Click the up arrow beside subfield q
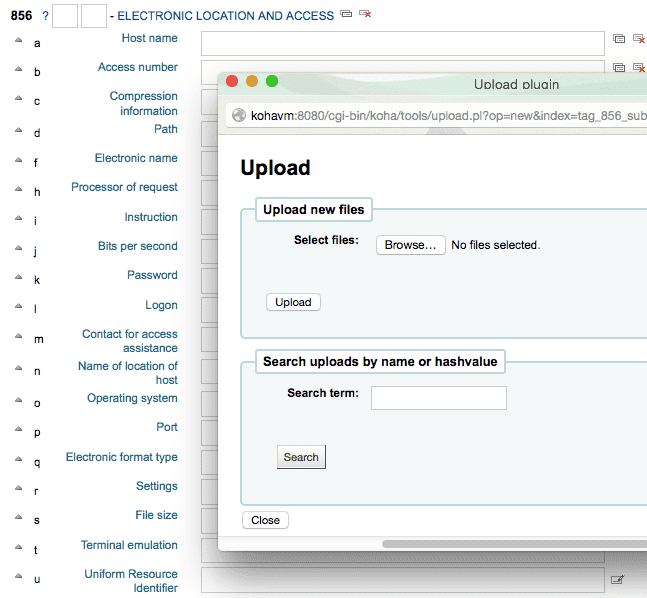The image size is (647, 598). (18, 460)
